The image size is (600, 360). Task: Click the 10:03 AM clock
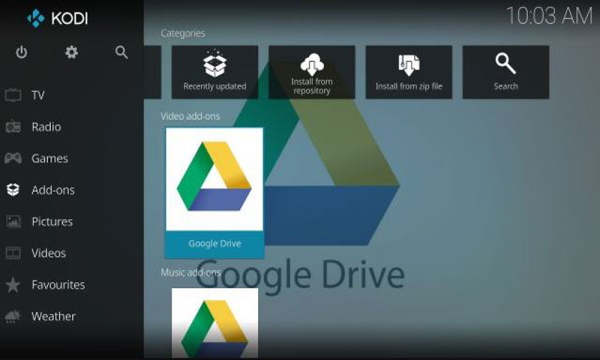[x=549, y=16]
